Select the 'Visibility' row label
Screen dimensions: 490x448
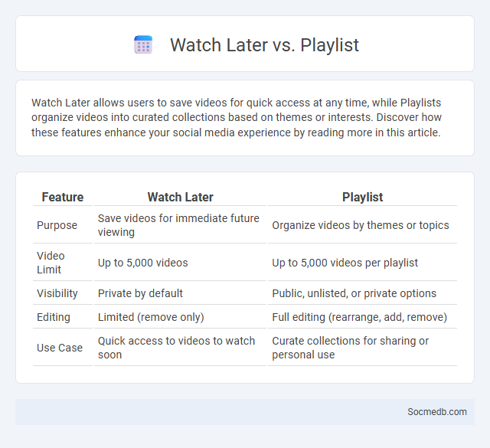(x=57, y=293)
